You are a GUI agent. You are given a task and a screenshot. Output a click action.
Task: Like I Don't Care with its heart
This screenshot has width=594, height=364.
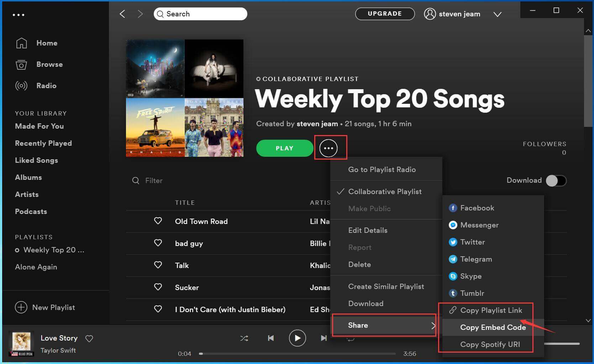[x=158, y=309]
